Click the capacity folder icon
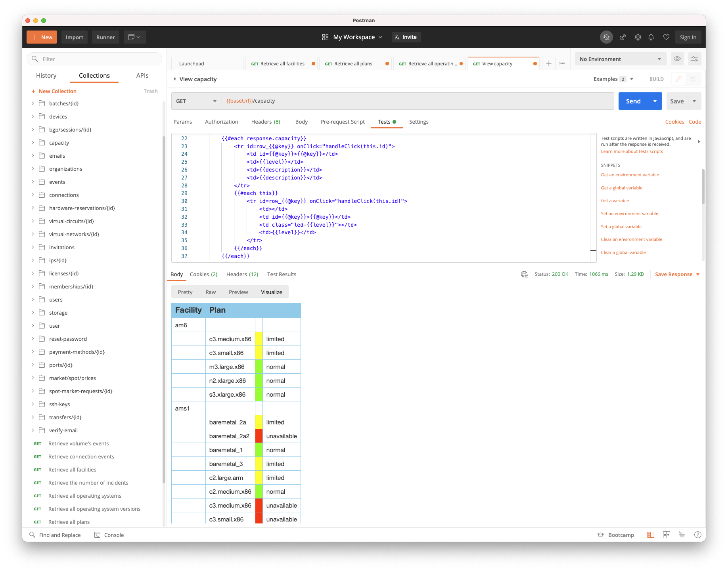 point(42,143)
